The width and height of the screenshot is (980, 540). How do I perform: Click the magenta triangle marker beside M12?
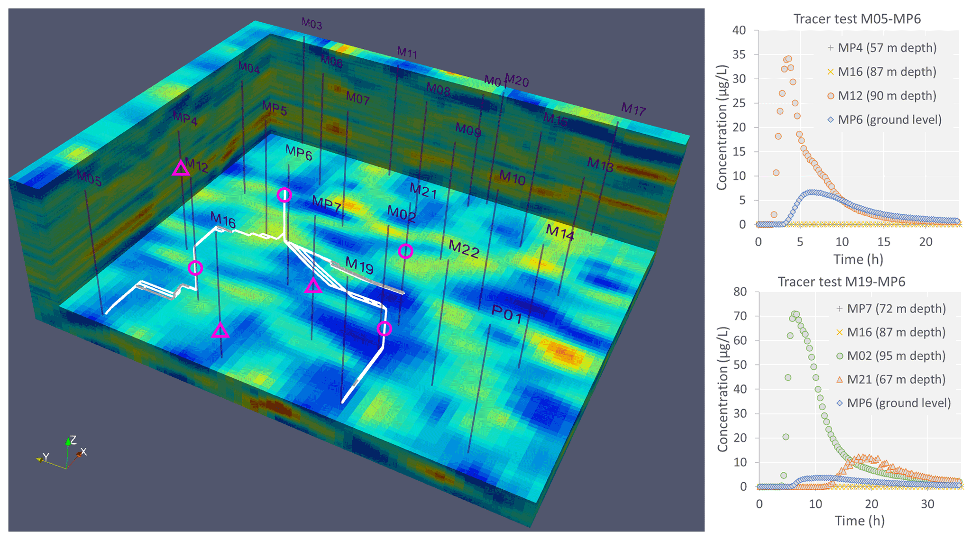click(x=181, y=169)
